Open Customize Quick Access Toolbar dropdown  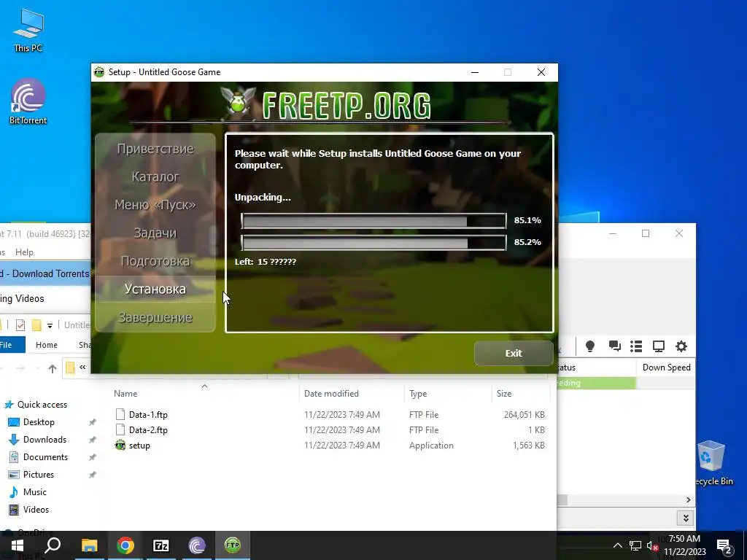(50, 326)
